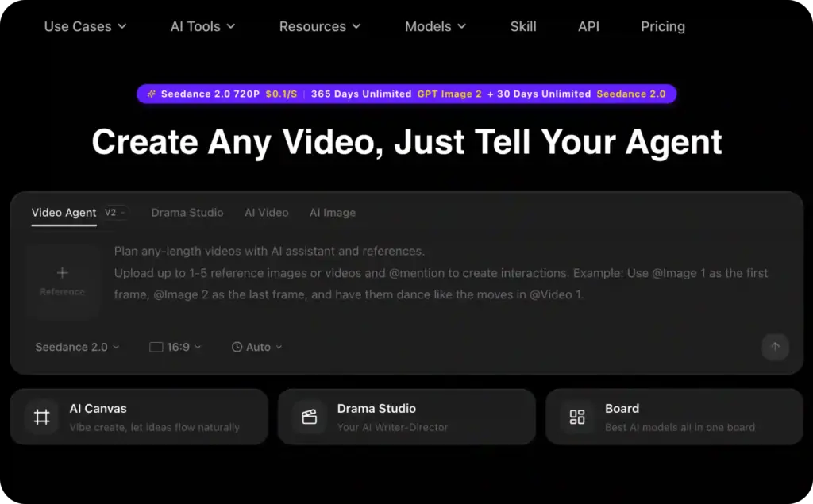
Task: Click 'Best AI models all in one board'
Action: pyautogui.click(x=680, y=427)
